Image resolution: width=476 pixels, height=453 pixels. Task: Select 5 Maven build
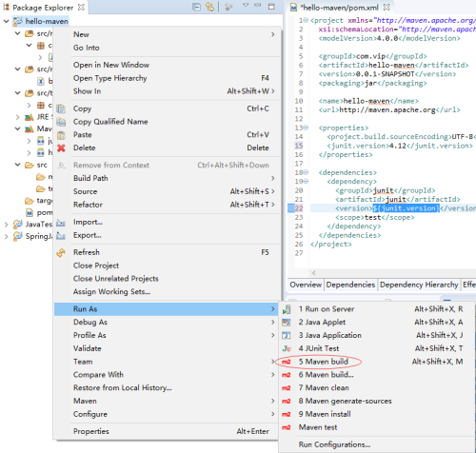[377, 362]
